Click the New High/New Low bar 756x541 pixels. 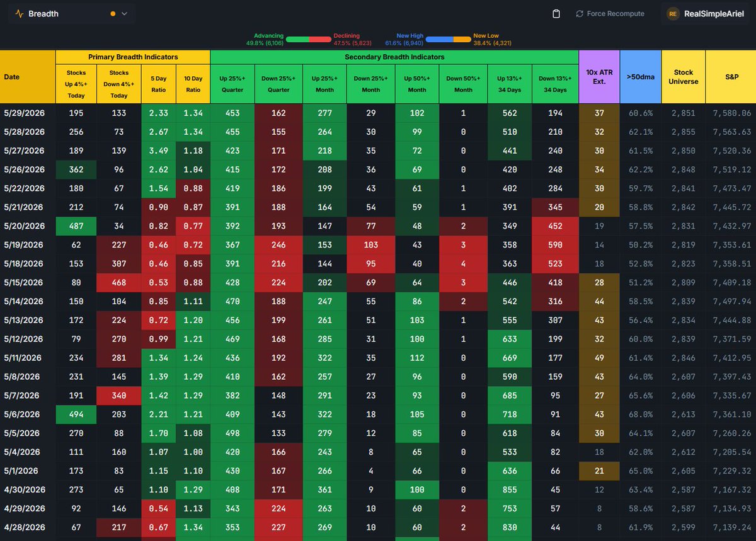click(449, 39)
